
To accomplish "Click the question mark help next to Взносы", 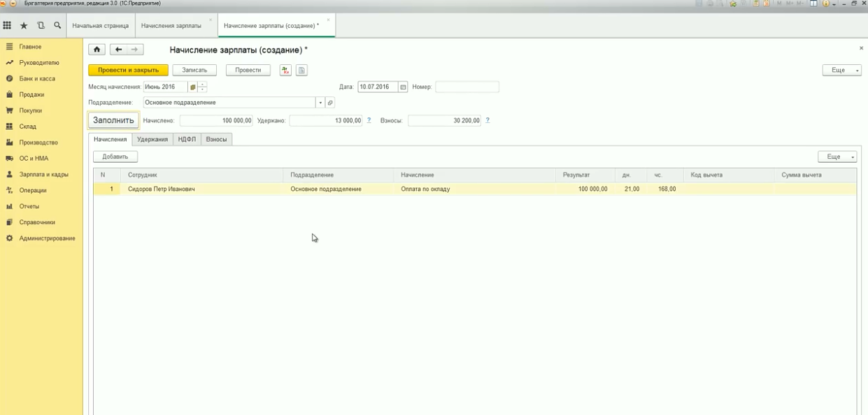I will [x=488, y=120].
